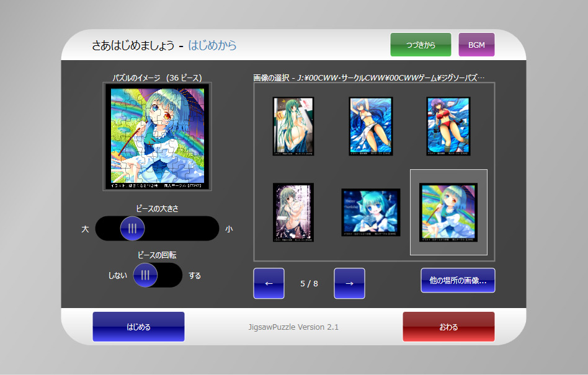Go to next image page arrow
This screenshot has width=588, height=375.
coord(349,283)
